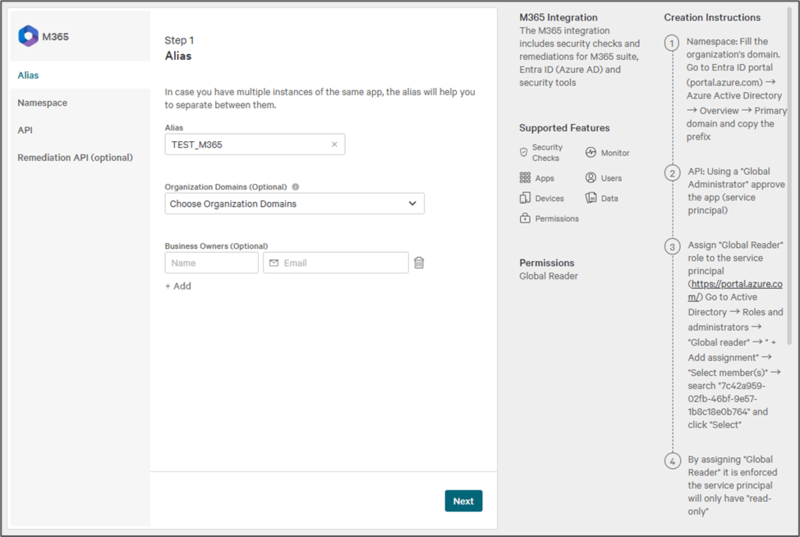The height and width of the screenshot is (537, 800).
Task: Add another business owner with + Add
Action: pyautogui.click(x=178, y=286)
